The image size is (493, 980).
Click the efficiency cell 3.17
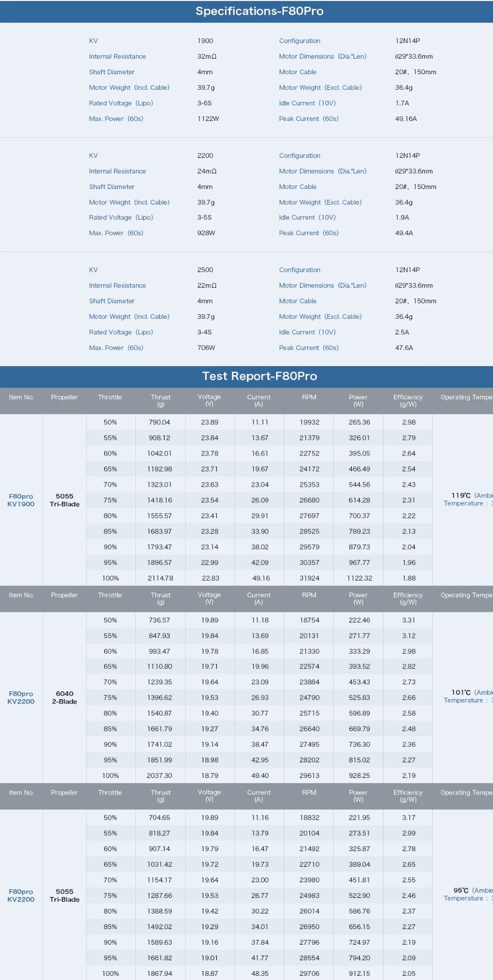(409, 817)
